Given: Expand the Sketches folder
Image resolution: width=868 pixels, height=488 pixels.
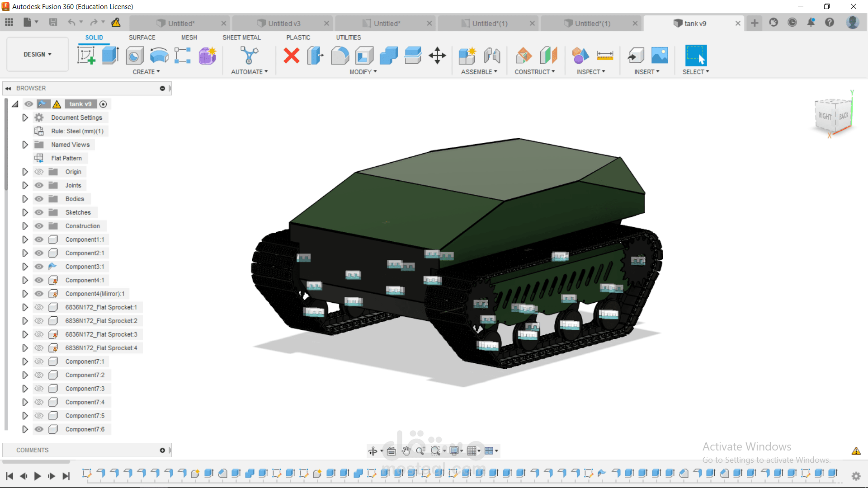Looking at the screenshot, I should pos(25,212).
